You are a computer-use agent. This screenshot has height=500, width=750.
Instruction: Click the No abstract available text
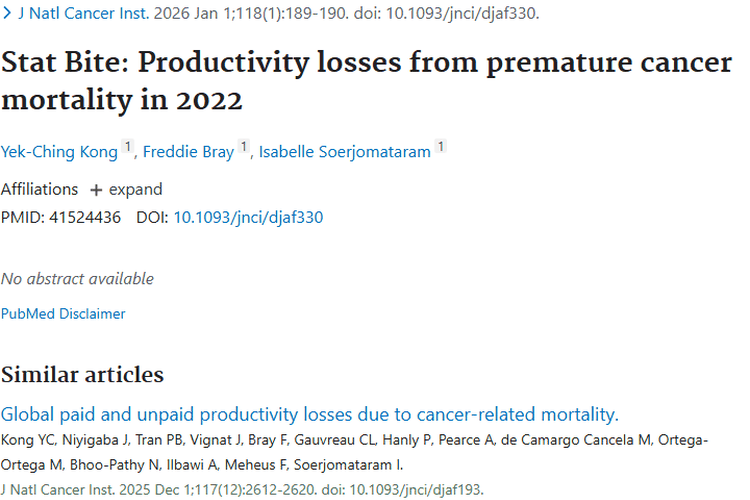(77, 278)
